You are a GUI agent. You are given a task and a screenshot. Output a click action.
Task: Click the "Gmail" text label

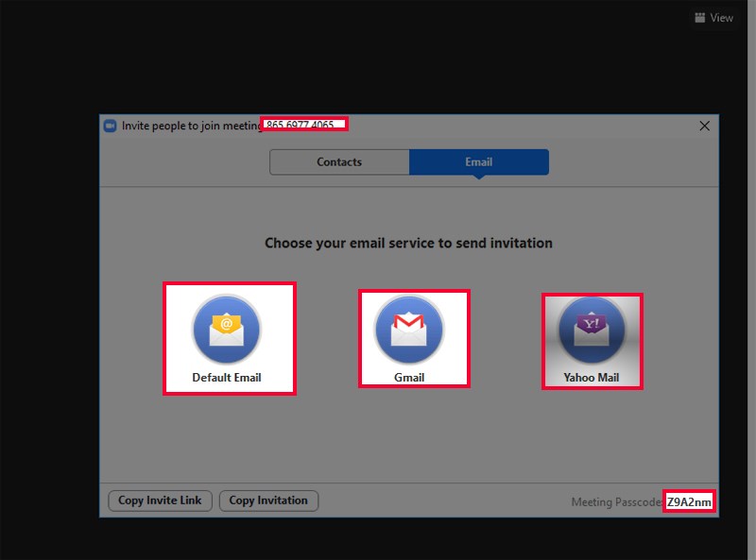click(409, 378)
